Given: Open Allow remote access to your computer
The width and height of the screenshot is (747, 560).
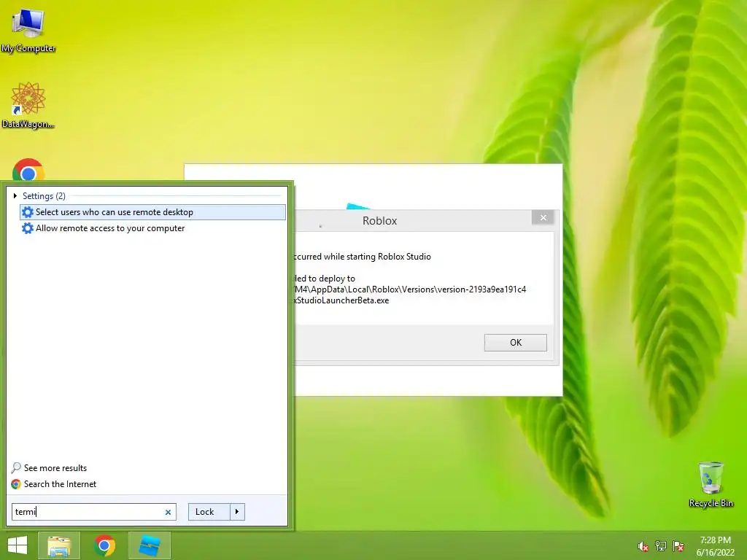Looking at the screenshot, I should 153,228.
